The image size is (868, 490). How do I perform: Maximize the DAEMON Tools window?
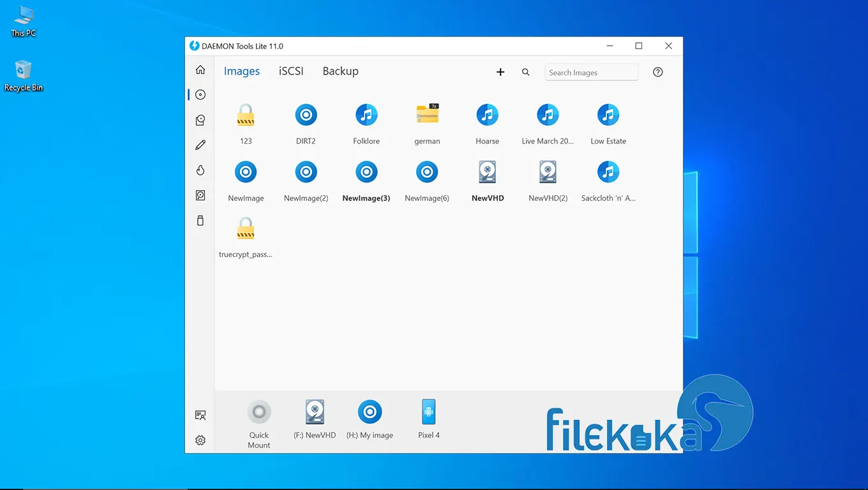[x=639, y=46]
